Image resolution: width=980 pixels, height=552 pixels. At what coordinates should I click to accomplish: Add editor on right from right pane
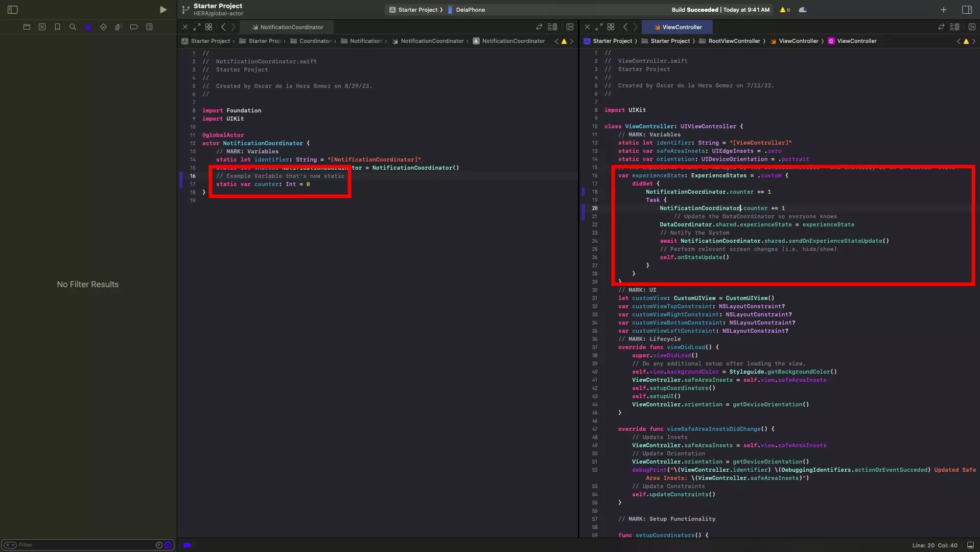[972, 27]
